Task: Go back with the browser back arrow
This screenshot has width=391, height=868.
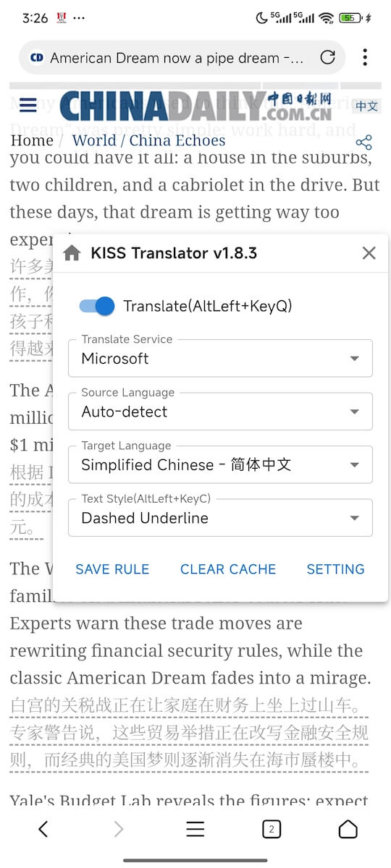Action: (x=43, y=829)
